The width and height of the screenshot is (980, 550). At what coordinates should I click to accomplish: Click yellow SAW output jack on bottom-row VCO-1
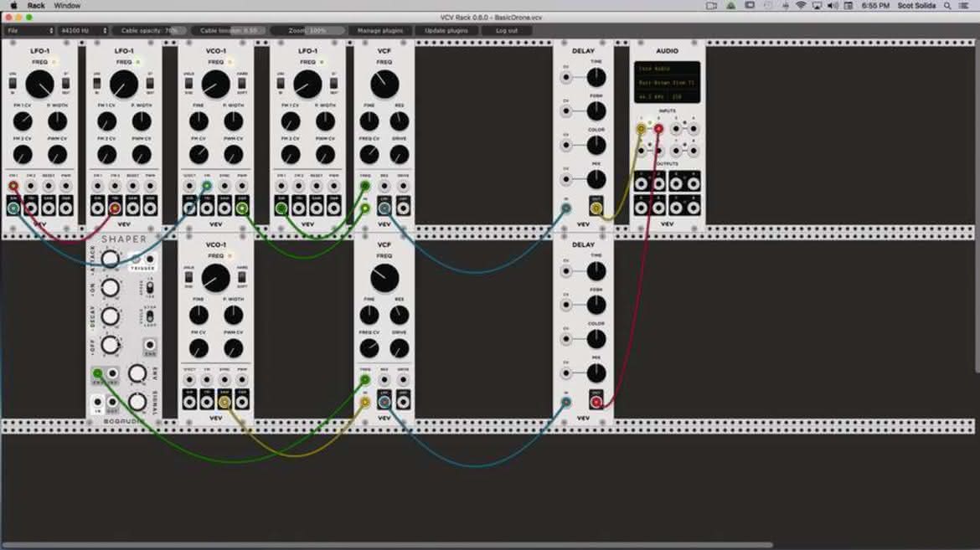224,402
